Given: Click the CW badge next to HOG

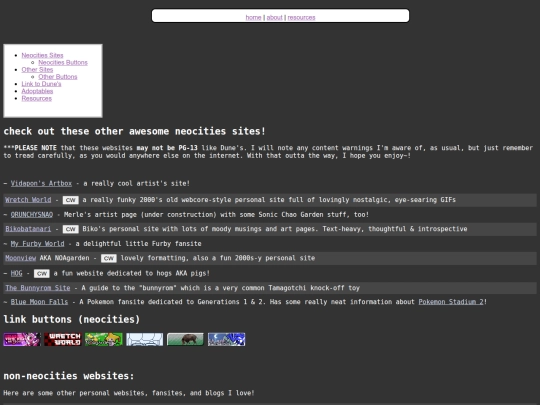Looking at the screenshot, I should coord(42,274).
